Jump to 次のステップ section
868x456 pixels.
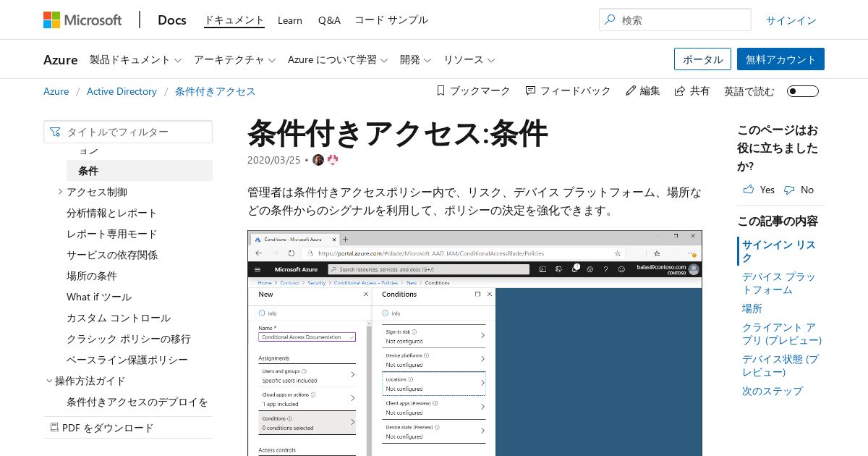point(773,391)
